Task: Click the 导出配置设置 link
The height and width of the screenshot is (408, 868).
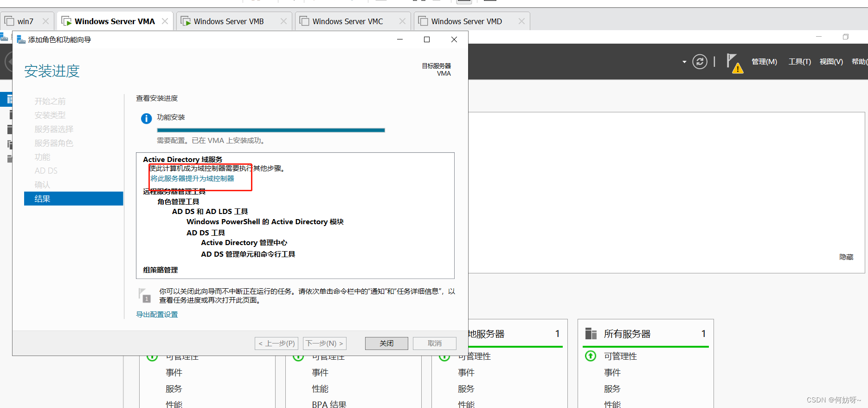Action: (x=157, y=315)
